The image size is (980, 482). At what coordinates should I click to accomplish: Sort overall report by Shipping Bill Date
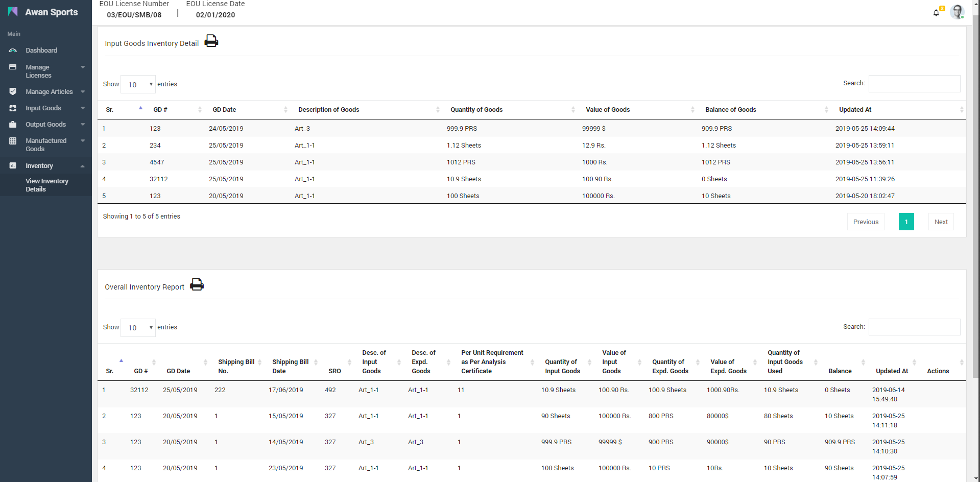coord(293,362)
